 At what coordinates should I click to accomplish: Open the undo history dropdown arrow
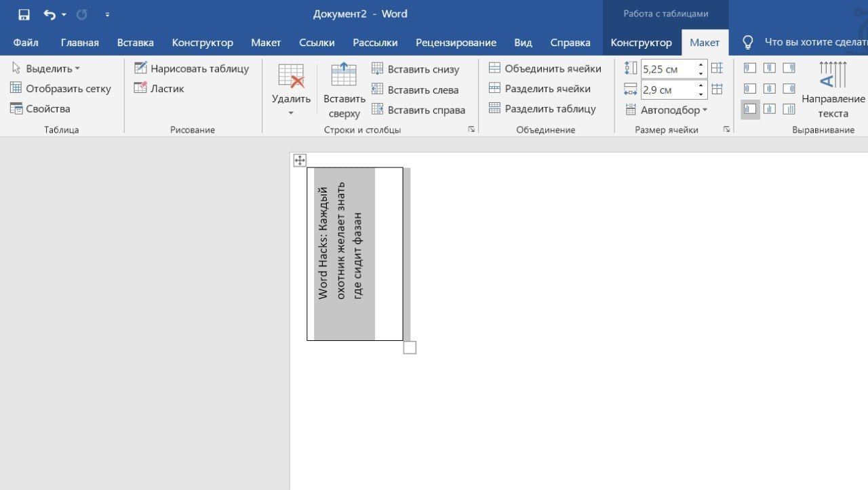[x=64, y=14]
